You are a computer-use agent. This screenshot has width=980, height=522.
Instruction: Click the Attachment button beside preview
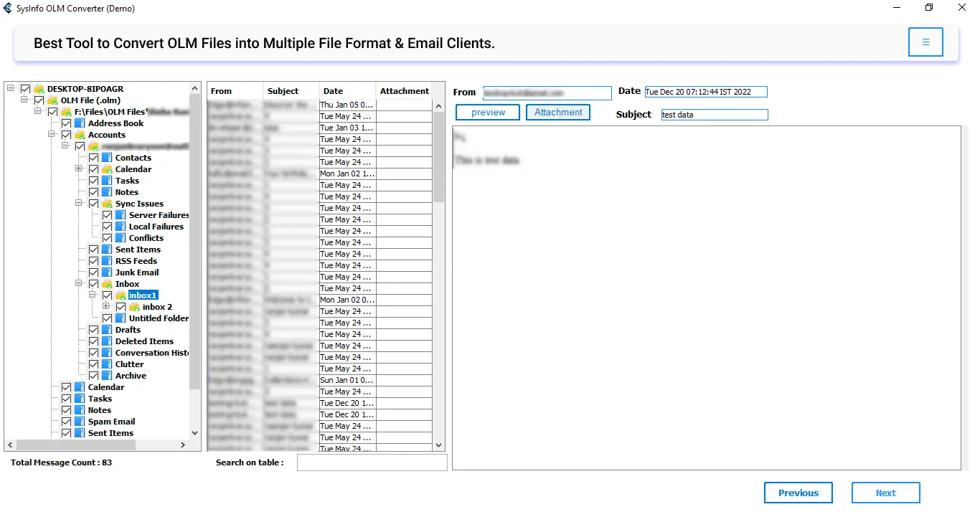coord(558,113)
